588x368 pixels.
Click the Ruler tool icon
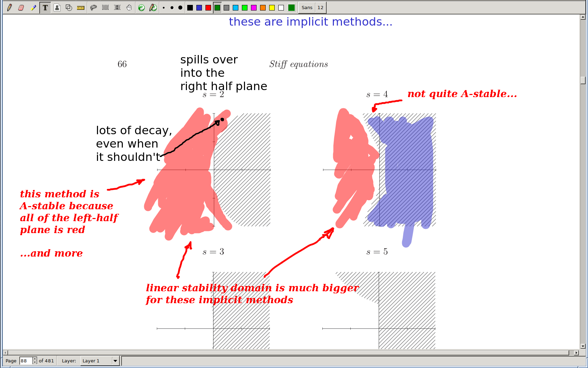point(81,7)
